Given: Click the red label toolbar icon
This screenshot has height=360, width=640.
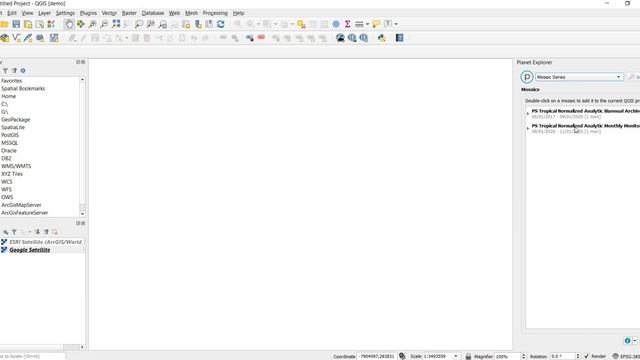Looking at the screenshot, I should point(261,38).
